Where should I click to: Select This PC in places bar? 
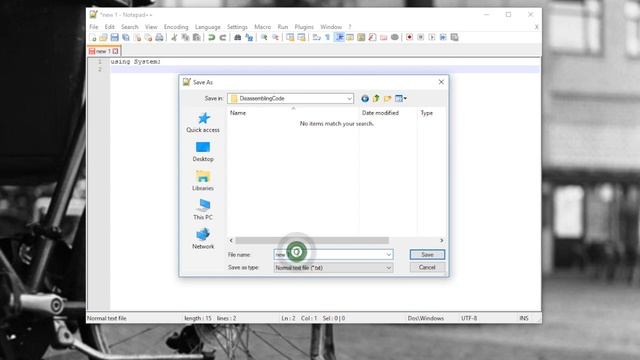coord(203,210)
